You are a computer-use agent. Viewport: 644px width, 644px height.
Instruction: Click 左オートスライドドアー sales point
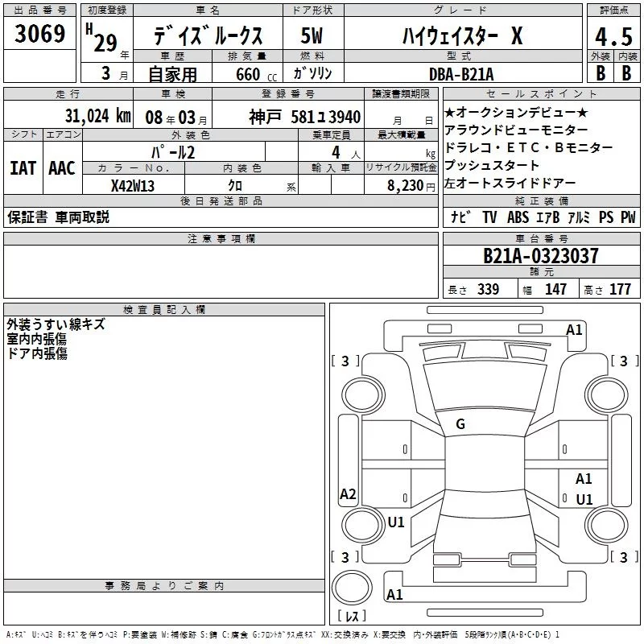point(510,183)
